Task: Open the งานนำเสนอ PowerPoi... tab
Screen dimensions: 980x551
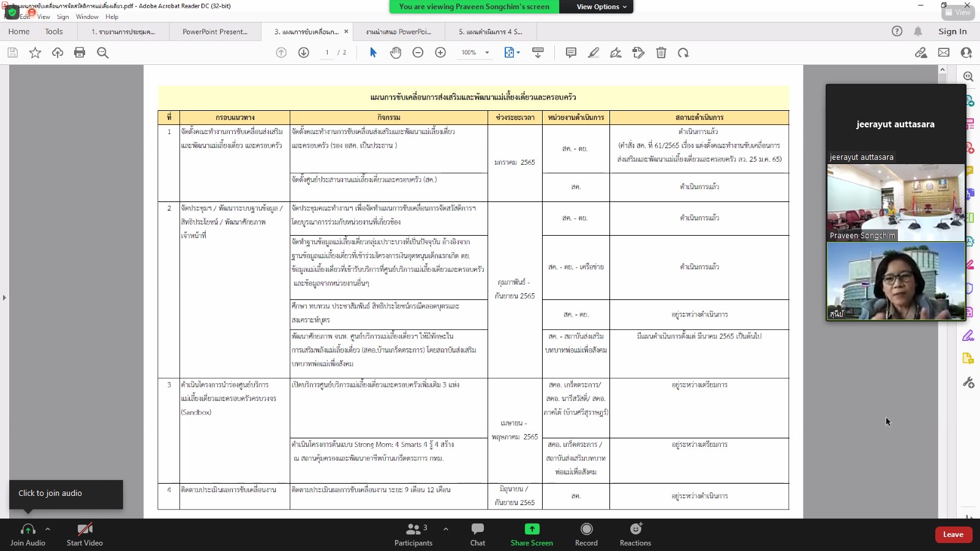Action: click(399, 32)
